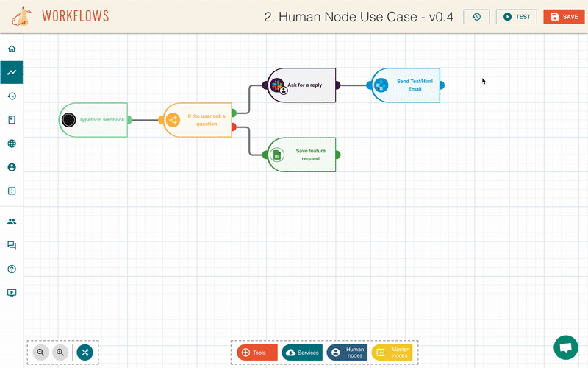Open the forum chat bubbles icon in sidebar

pos(12,245)
